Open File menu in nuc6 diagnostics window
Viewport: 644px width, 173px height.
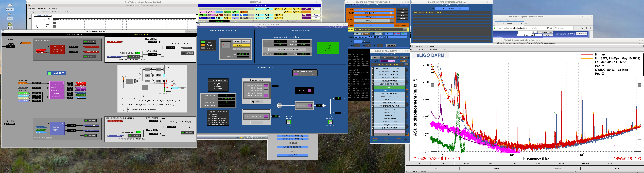tap(29, 9)
